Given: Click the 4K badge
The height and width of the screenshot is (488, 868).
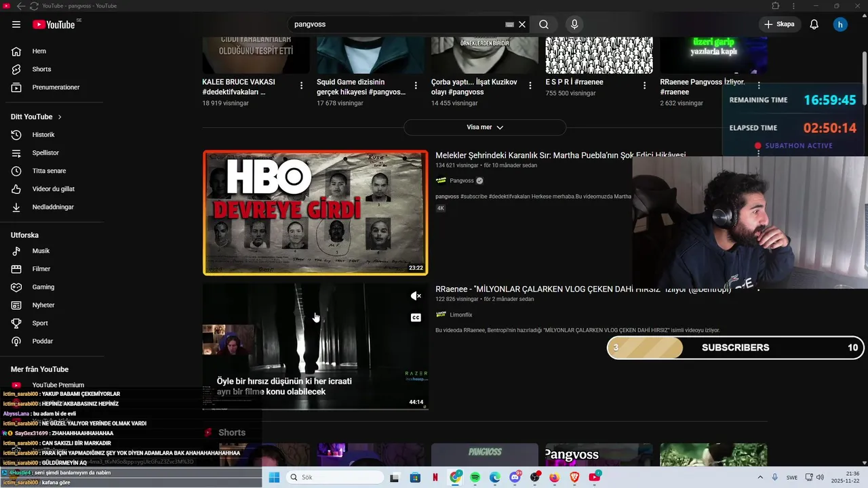Looking at the screenshot, I should 441,209.
